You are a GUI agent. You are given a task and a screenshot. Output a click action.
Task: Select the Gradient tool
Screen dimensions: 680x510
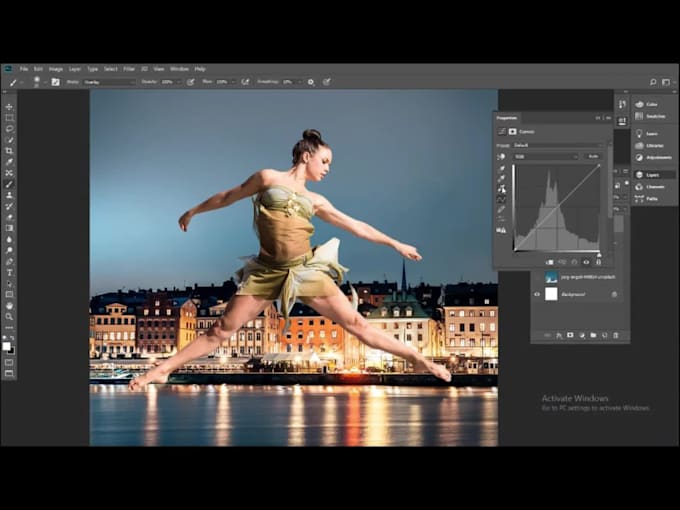(x=9, y=228)
